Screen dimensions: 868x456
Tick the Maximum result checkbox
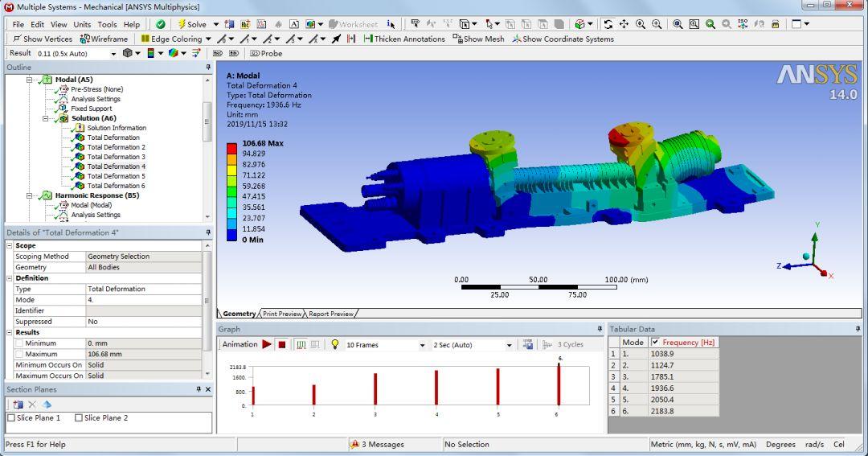pyautogui.click(x=19, y=354)
